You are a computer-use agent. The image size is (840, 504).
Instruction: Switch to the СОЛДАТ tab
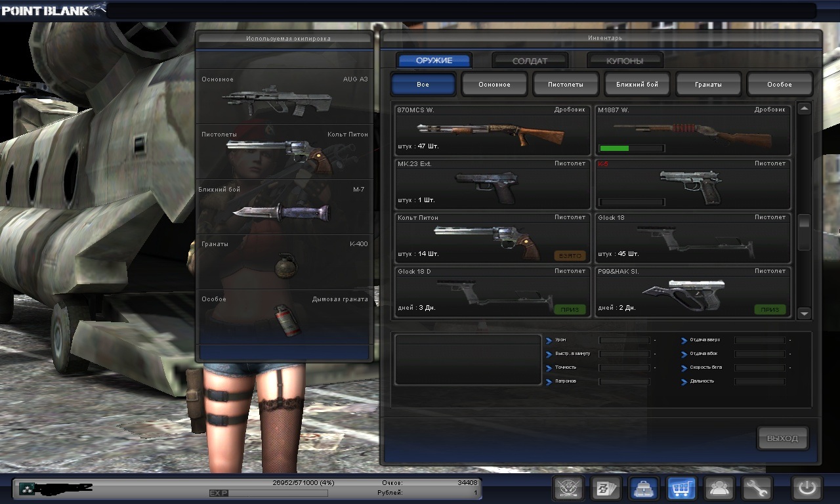[530, 60]
